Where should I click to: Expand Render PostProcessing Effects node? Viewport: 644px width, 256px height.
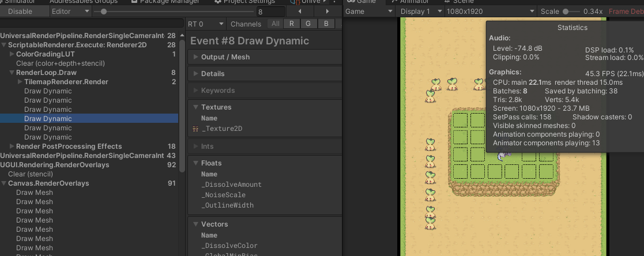tap(12, 146)
